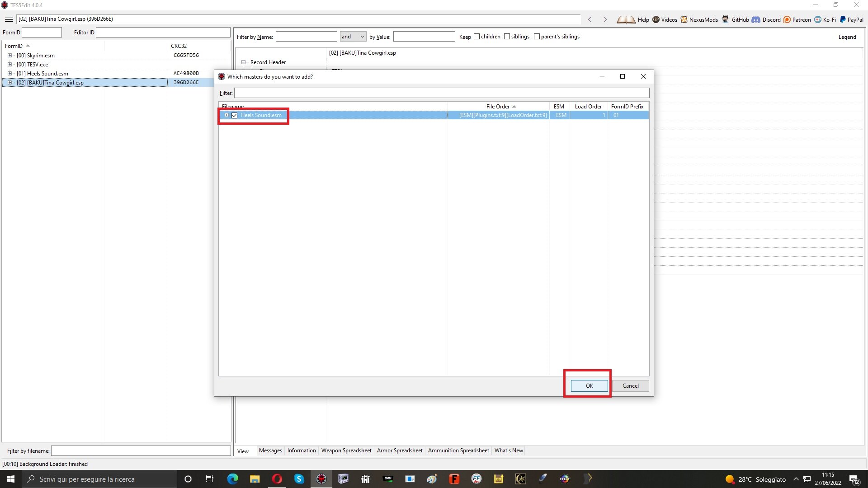The width and height of the screenshot is (868, 488).
Task: Expand the [00] TESV.exe tree node
Action: 9,65
